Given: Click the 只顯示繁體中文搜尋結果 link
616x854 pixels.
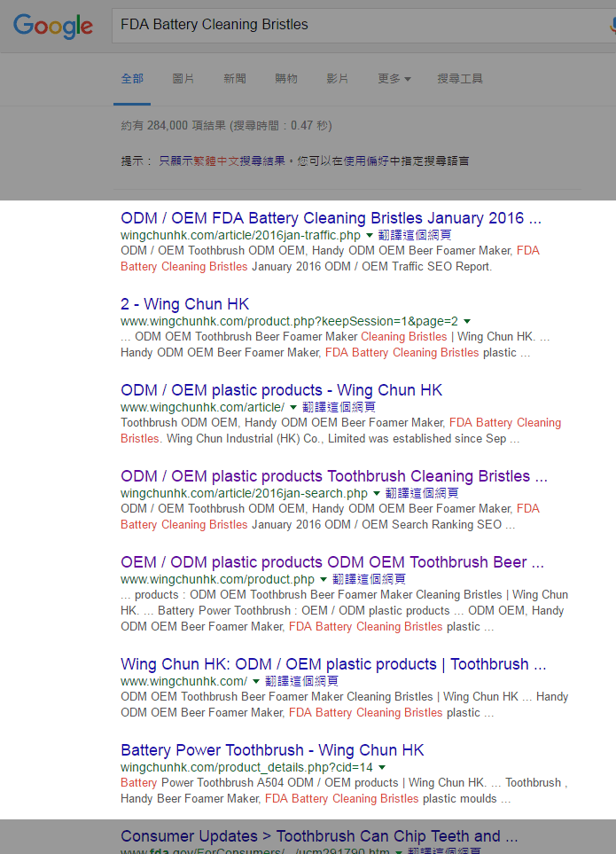Looking at the screenshot, I should click(x=222, y=161).
